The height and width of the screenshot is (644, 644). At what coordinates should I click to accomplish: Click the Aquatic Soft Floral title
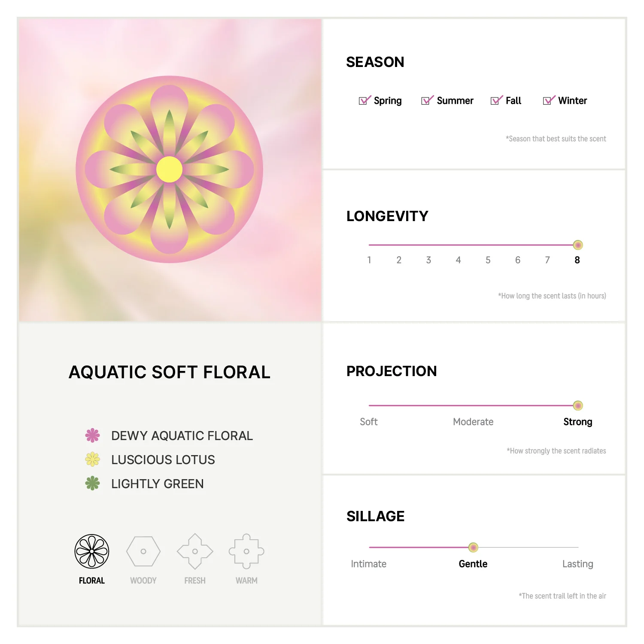point(170,372)
